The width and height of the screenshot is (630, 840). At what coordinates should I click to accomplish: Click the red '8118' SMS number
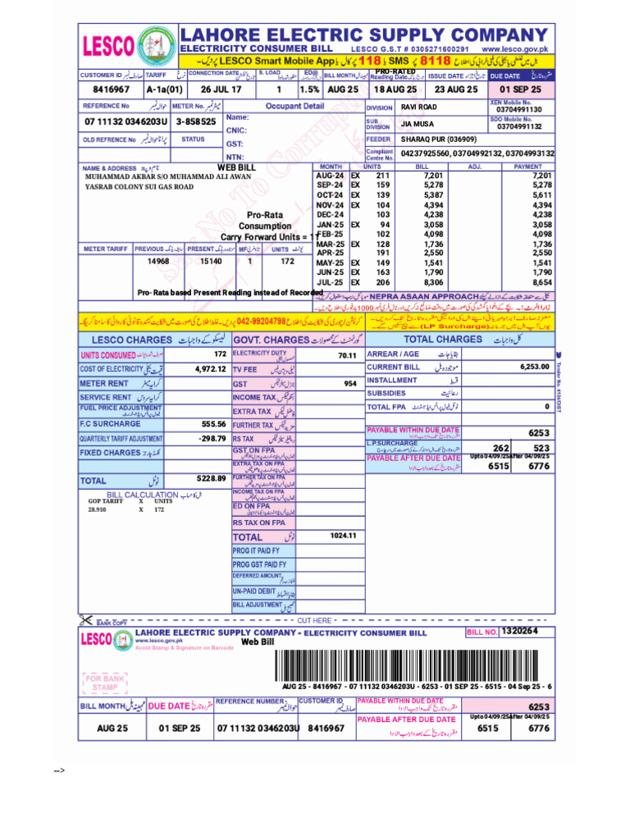[x=435, y=61]
